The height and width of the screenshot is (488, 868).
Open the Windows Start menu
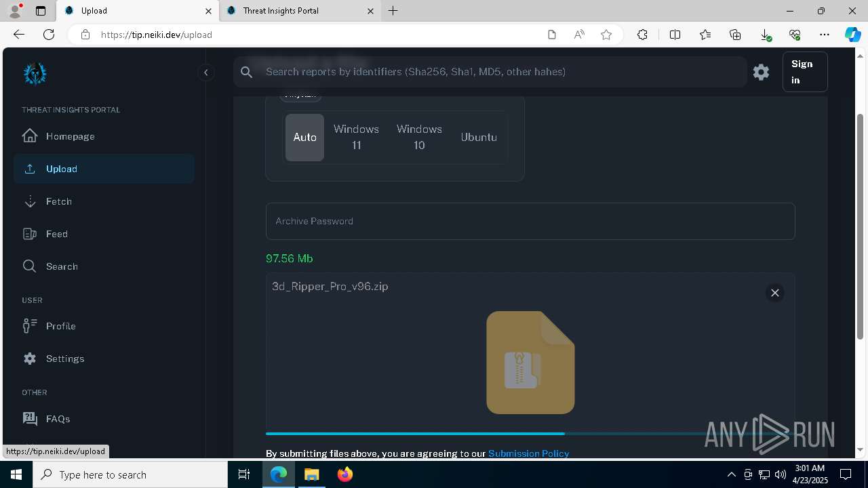(16, 474)
